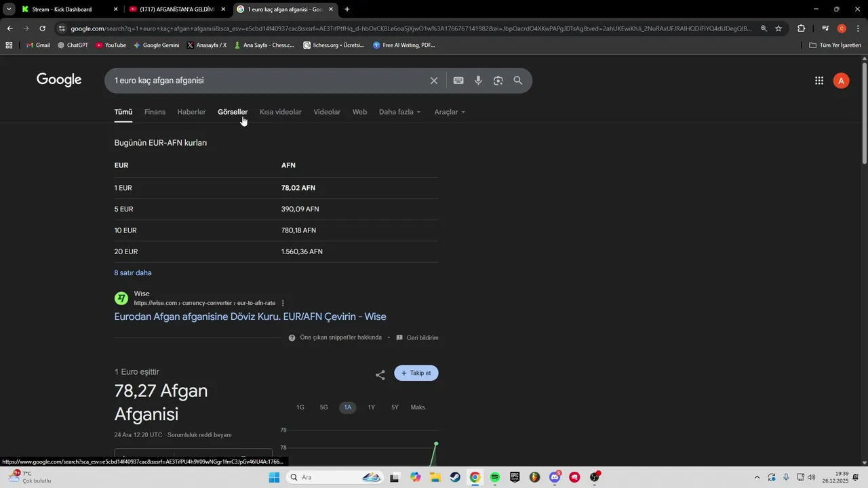Open Sorumluluk reddi beyanı disclaimer link
Viewport: 868px width, 488px height.
tap(199, 434)
